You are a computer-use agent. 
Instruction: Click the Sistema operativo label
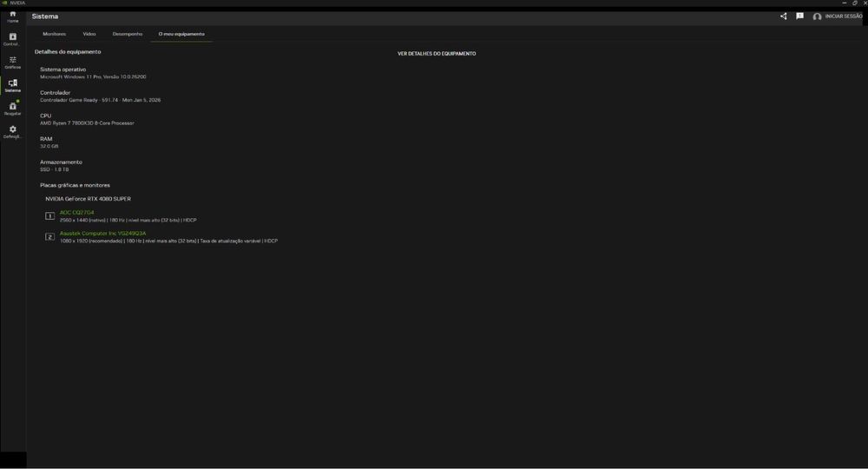(63, 69)
